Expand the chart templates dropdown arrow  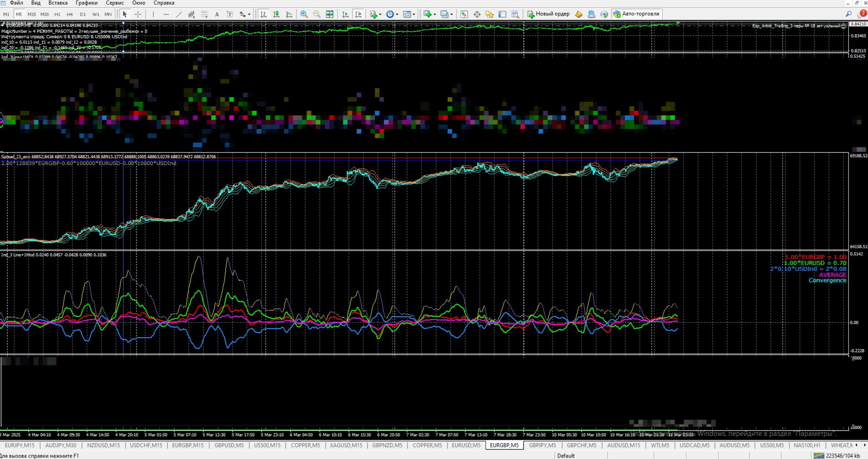[414, 15]
